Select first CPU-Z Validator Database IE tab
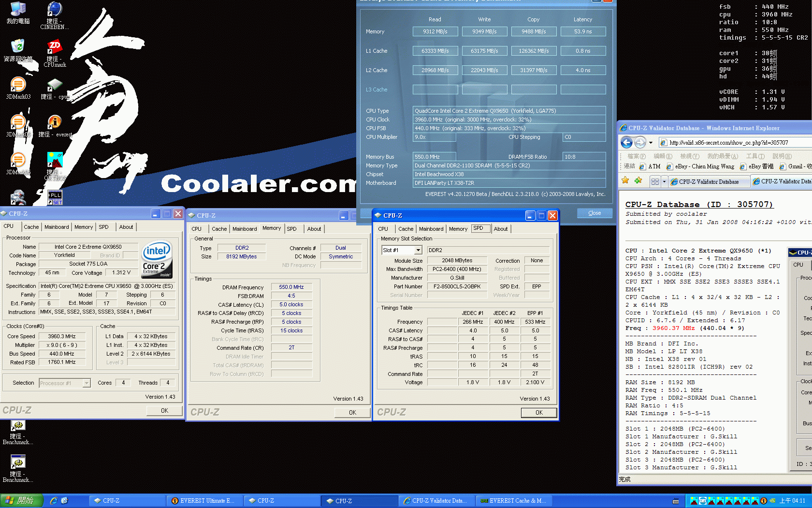The width and height of the screenshot is (812, 508). tap(709, 182)
